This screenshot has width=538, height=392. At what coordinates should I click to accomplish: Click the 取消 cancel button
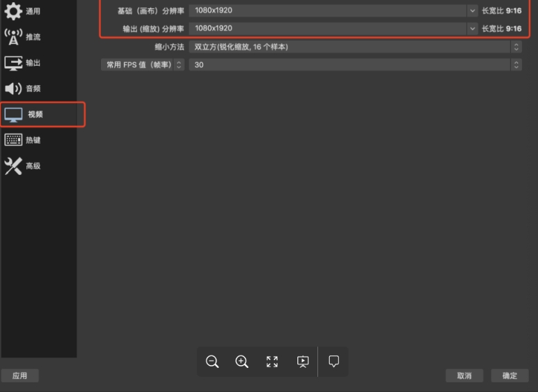[464, 375]
